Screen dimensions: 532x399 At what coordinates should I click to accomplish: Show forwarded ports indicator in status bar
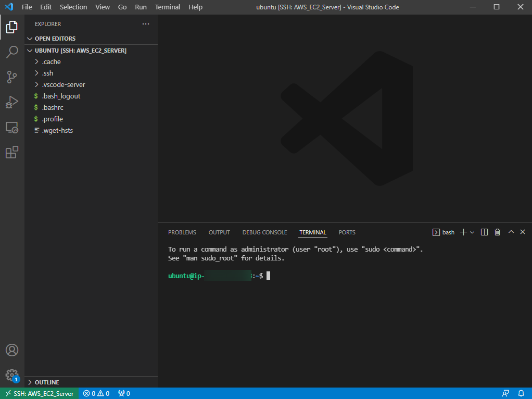[124, 393]
